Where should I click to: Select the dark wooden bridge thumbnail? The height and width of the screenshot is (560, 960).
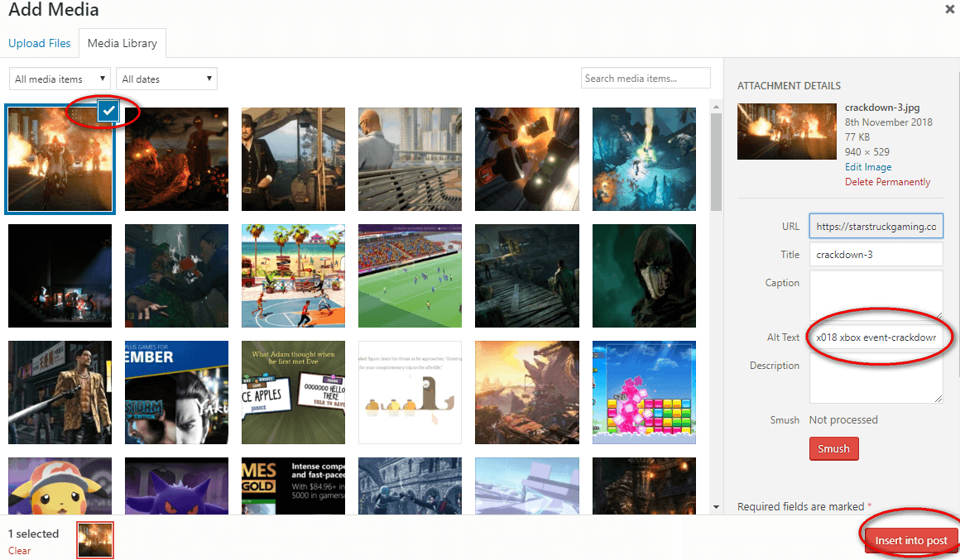pos(527,276)
